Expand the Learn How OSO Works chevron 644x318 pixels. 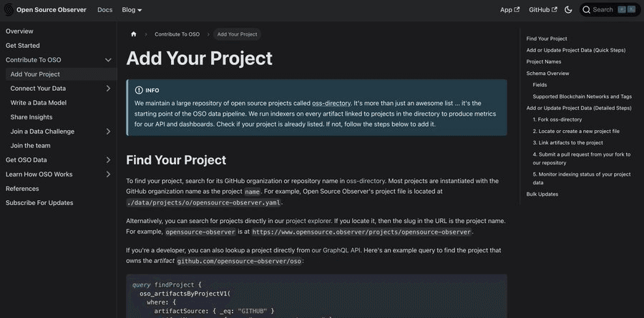[x=108, y=174]
